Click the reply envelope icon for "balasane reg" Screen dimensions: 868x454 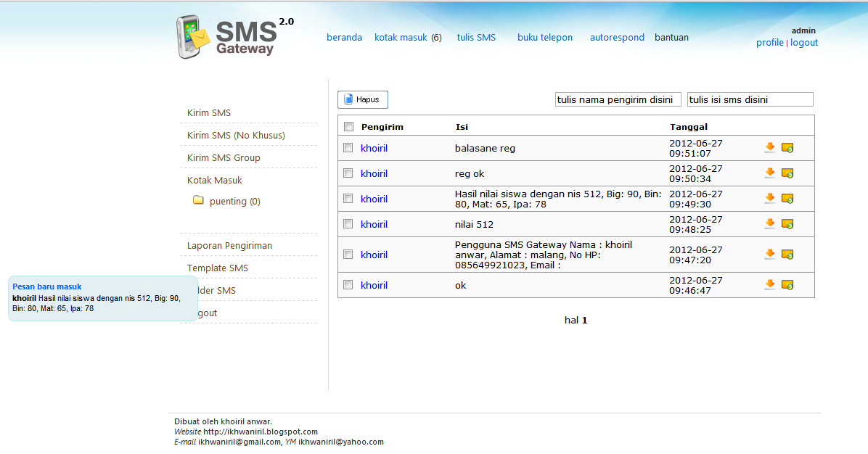[x=787, y=148]
